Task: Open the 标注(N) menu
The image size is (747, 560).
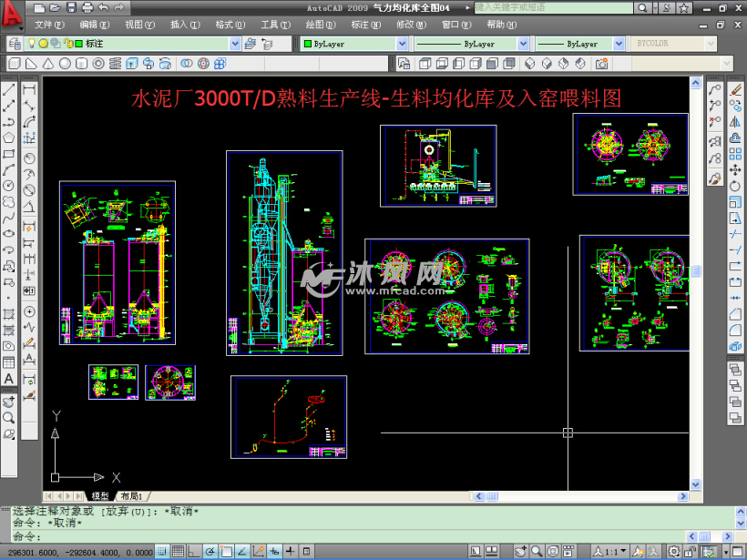Action: click(x=366, y=25)
